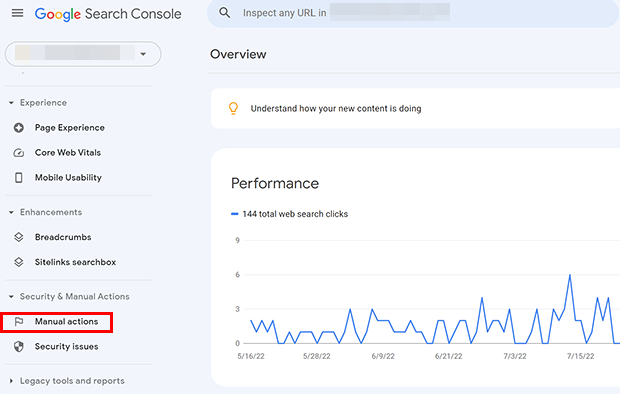The image size is (620, 394).
Task: Open the property selector dropdown
Action: (83, 53)
